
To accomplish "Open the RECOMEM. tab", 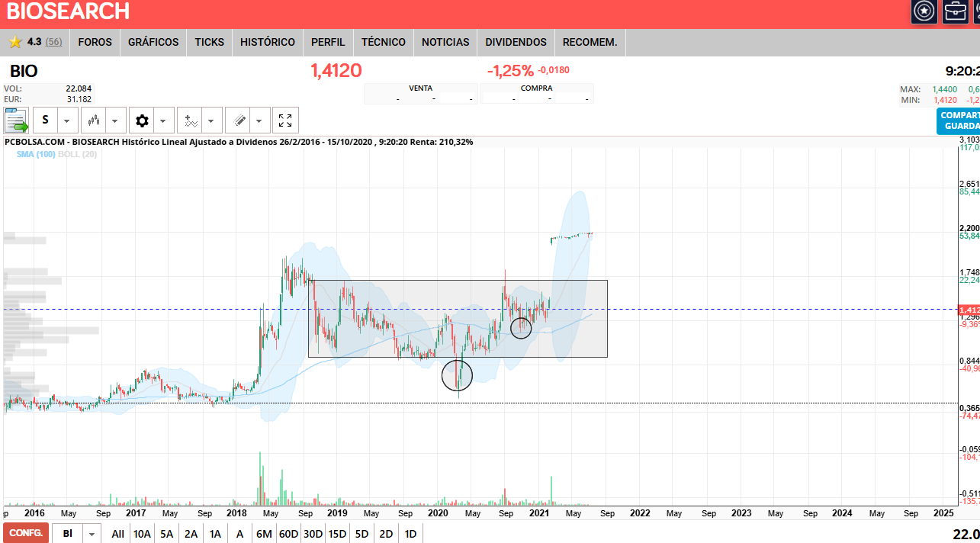I will [x=590, y=42].
